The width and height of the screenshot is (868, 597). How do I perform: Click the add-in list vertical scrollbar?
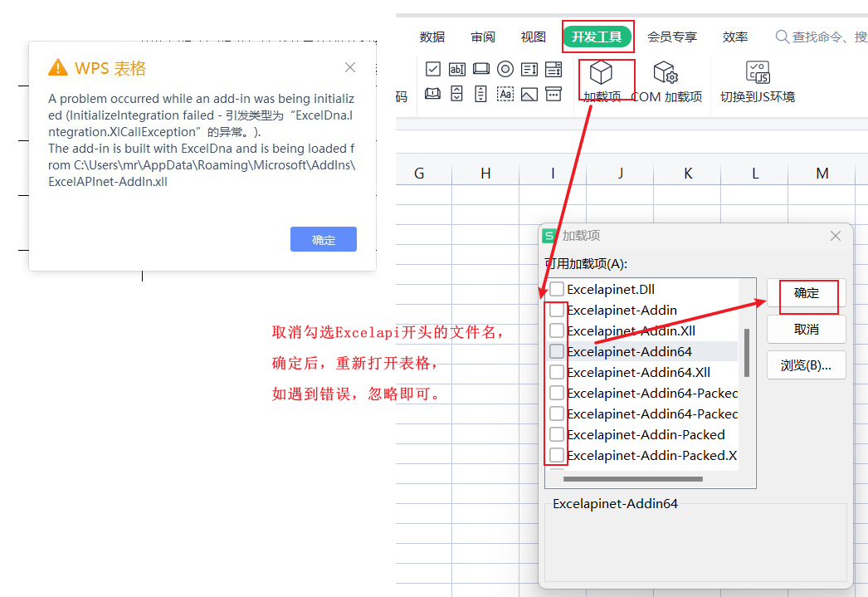click(747, 352)
